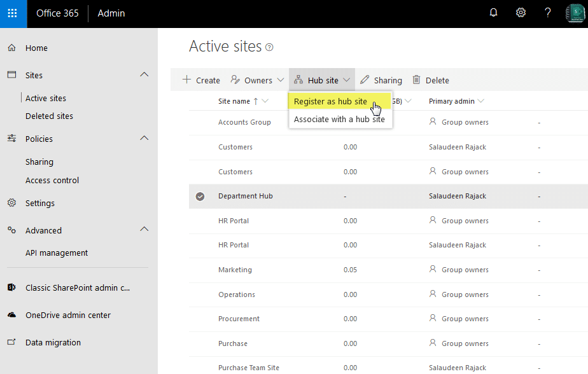588x374 pixels.
Task: Switch to Deleted sites in the sidebar
Action: pyautogui.click(x=48, y=116)
